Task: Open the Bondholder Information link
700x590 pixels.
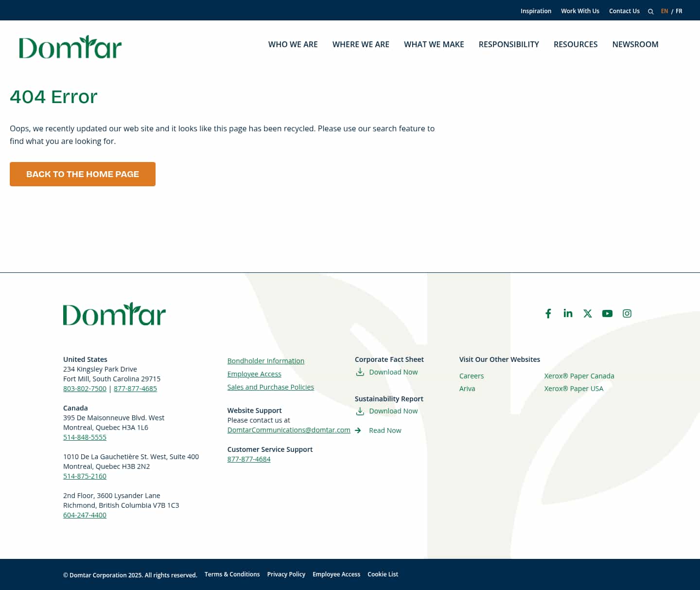Action: pos(265,361)
